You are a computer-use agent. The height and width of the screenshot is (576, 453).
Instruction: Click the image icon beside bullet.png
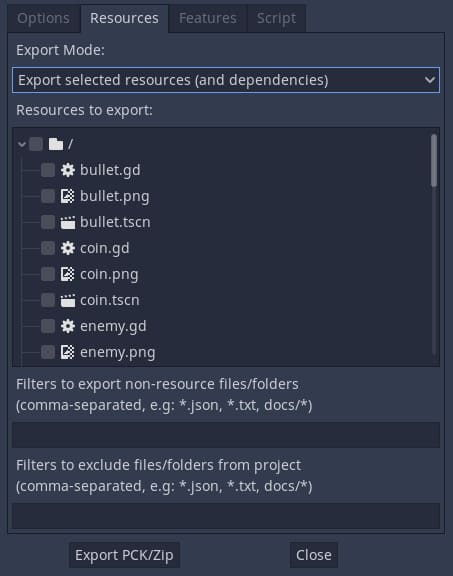click(x=68, y=196)
